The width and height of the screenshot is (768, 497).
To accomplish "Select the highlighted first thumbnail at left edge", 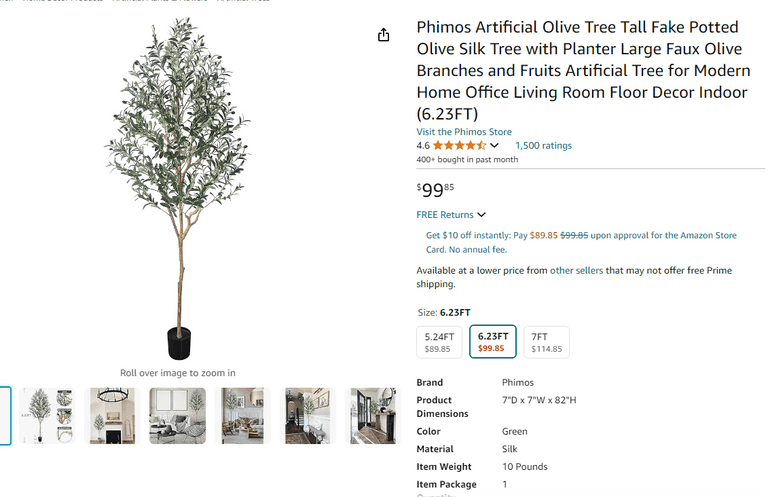I will (5, 415).
